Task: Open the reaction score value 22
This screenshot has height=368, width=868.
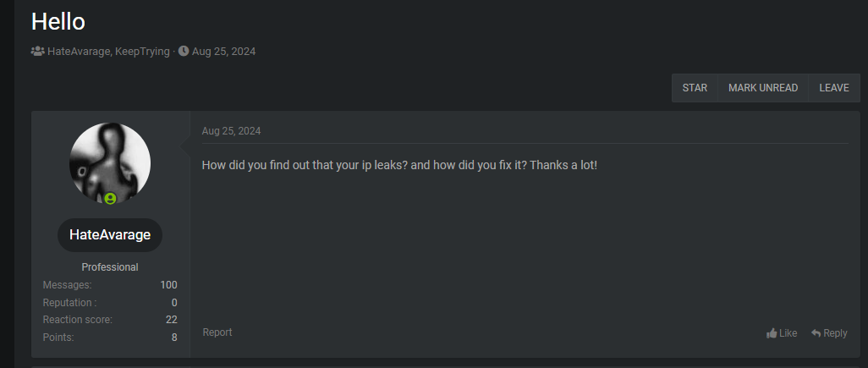Action: point(171,320)
